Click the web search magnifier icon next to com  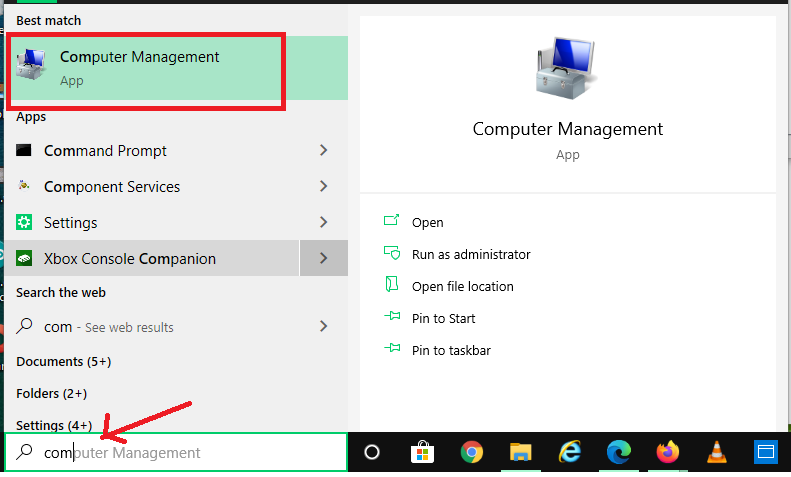[x=24, y=326]
